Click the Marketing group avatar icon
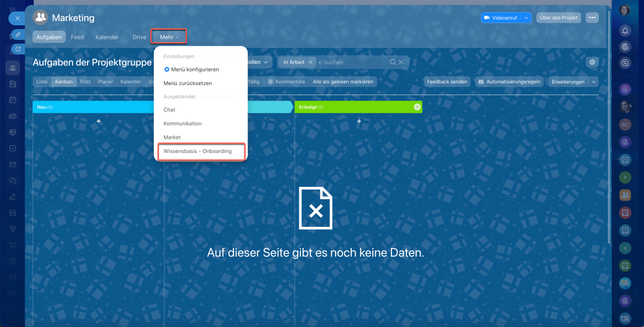 40,18
